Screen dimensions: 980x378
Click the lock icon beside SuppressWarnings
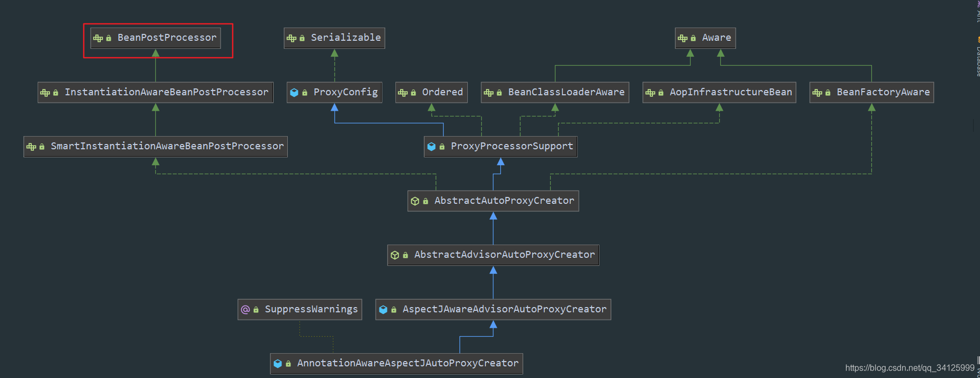tap(256, 310)
